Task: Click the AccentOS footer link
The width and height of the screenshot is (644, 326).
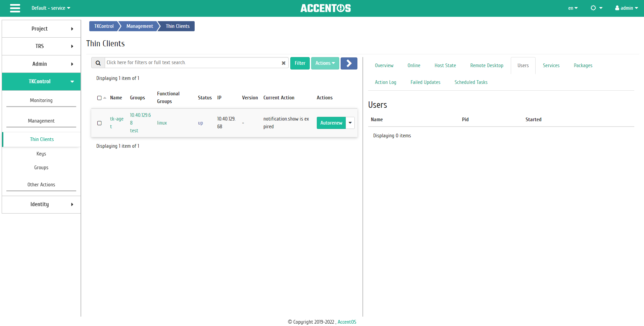Action: click(347, 322)
